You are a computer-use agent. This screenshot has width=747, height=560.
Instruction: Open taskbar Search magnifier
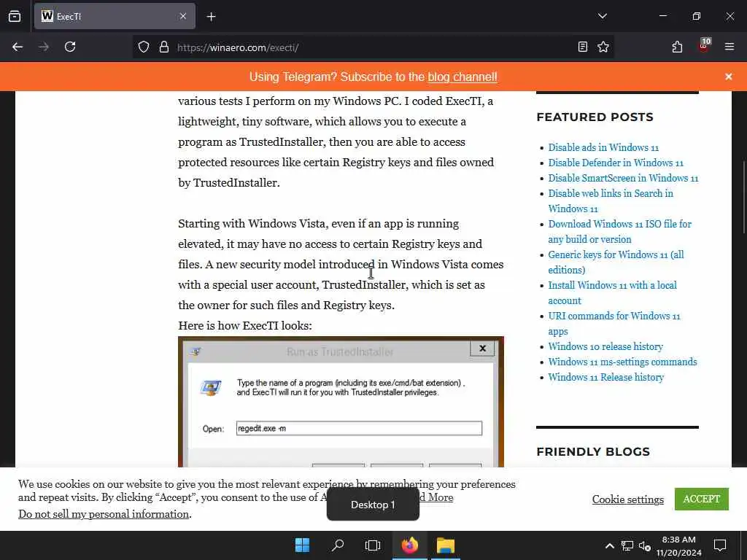337,545
